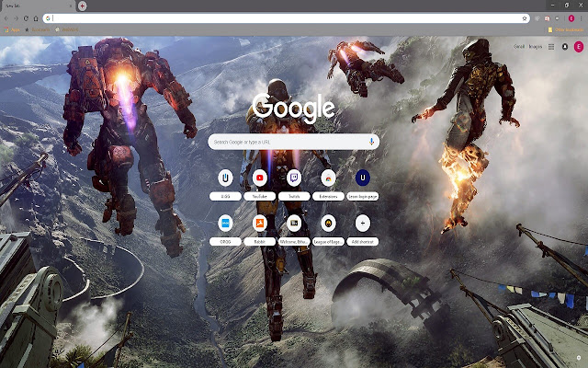Go forward with the Forward arrow

click(17, 18)
